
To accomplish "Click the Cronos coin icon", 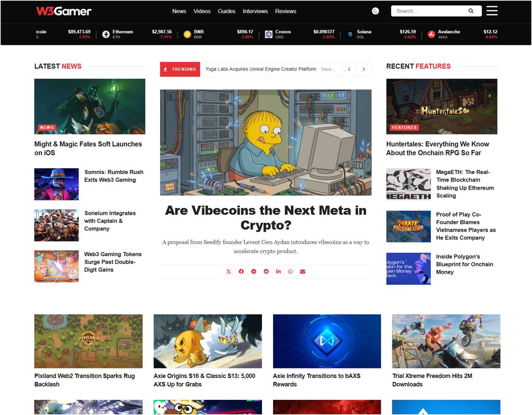I will (269, 34).
